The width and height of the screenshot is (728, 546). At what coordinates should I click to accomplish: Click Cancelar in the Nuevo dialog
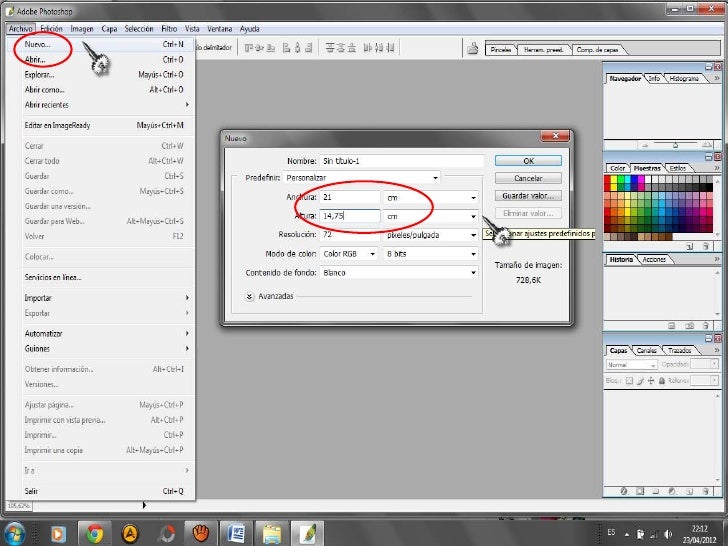pos(528,178)
